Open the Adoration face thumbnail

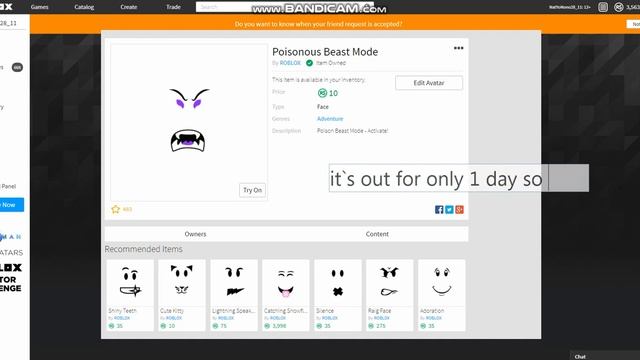click(442, 282)
